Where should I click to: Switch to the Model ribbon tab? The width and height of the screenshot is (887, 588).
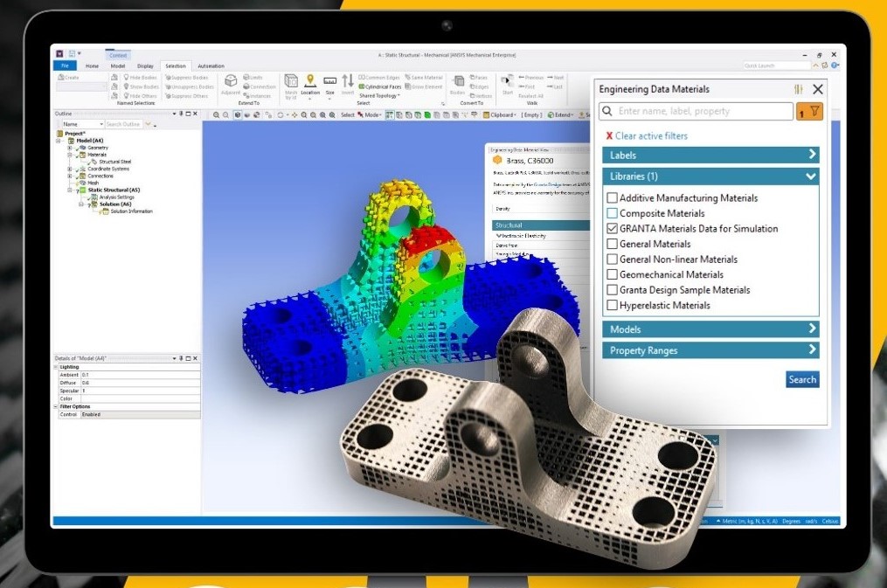point(118,66)
